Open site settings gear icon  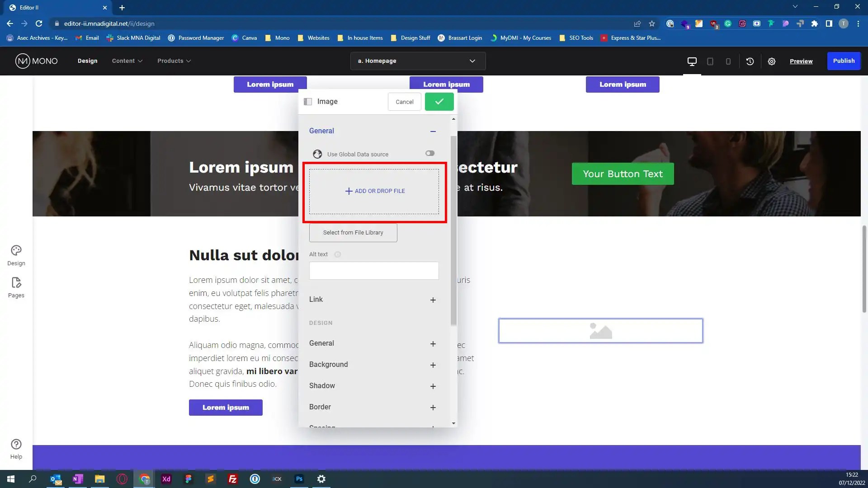coord(772,61)
